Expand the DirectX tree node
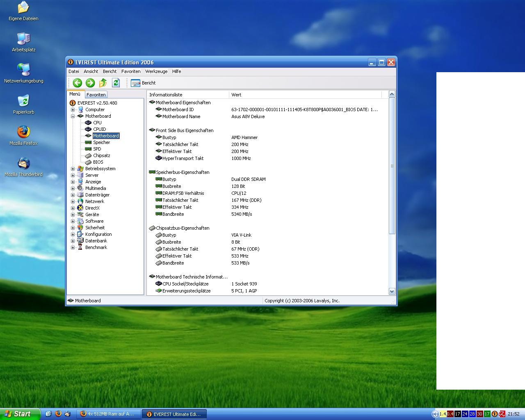The height and width of the screenshot is (420, 525). 73,208
